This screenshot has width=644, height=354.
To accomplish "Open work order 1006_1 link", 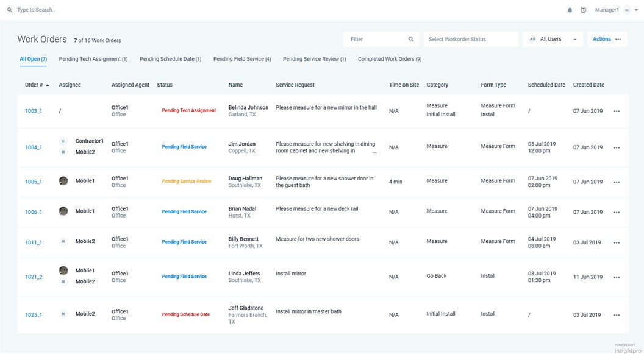I will pos(34,213).
